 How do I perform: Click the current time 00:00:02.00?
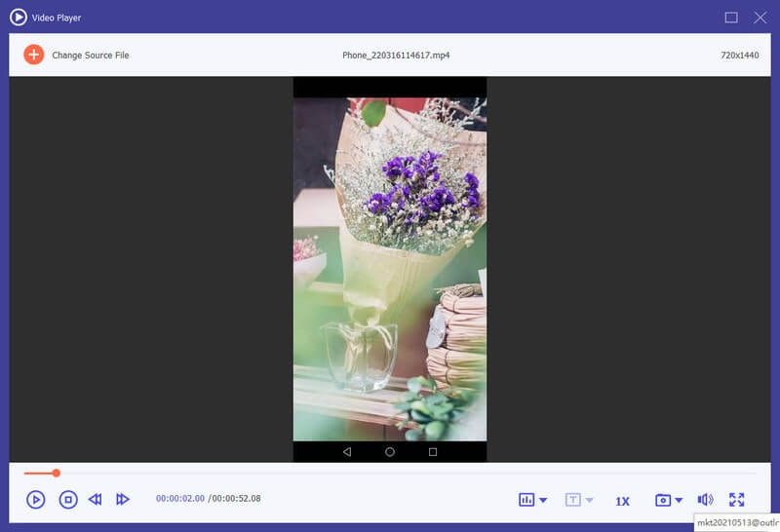[x=180, y=499]
